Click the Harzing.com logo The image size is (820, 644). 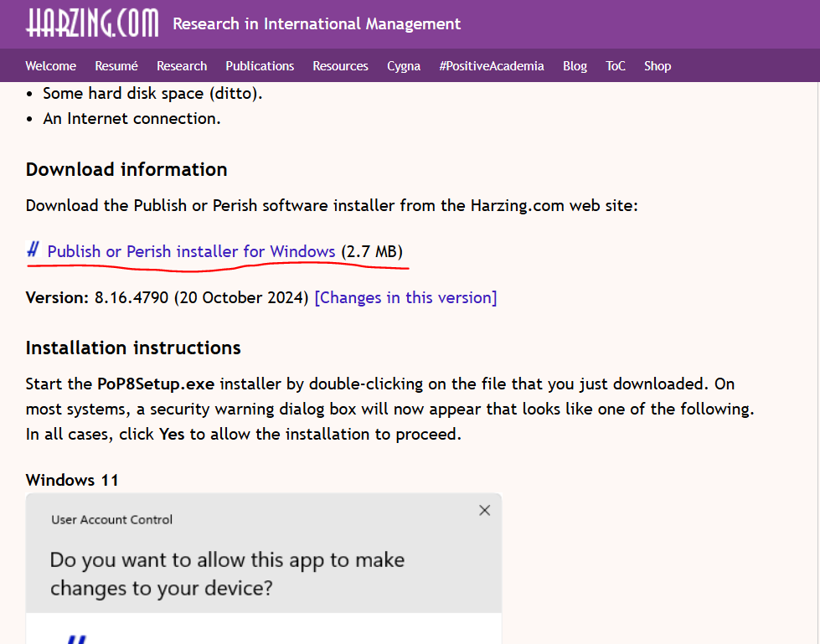coord(92,23)
